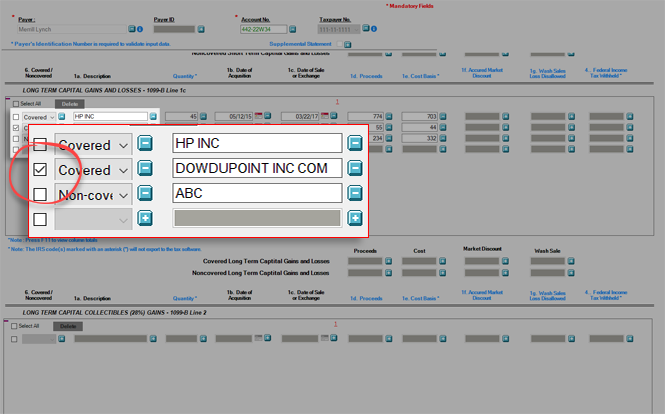Click the minus icon after DOWDUPOINT INC COM in the callout
Screen dimensions: 665x414
click(355, 168)
